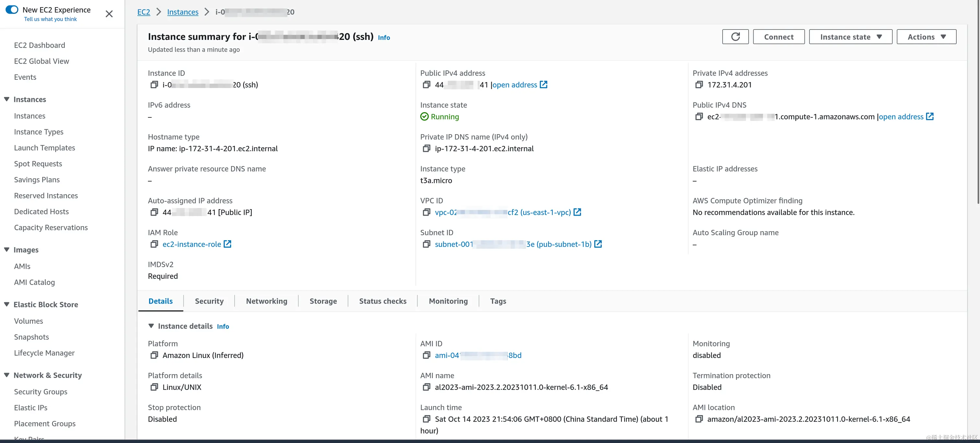Open the ec2-instance-role IAM link
Viewport: 980px width, 443px height.
click(191, 244)
